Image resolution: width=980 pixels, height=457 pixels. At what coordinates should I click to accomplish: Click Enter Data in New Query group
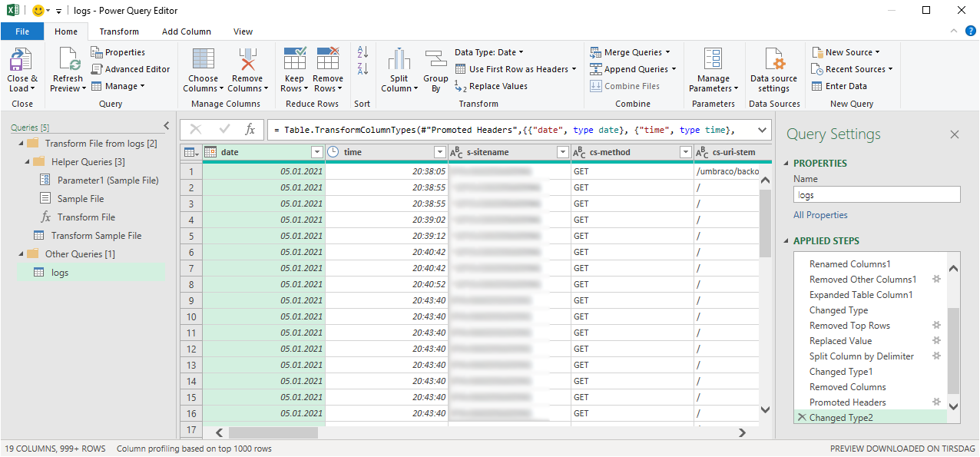click(839, 86)
